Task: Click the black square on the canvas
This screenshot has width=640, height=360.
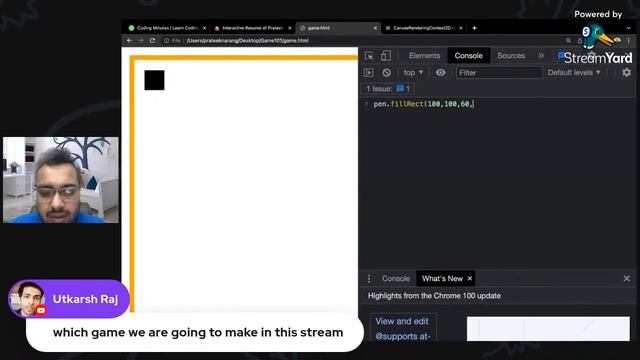Action: tap(154, 80)
